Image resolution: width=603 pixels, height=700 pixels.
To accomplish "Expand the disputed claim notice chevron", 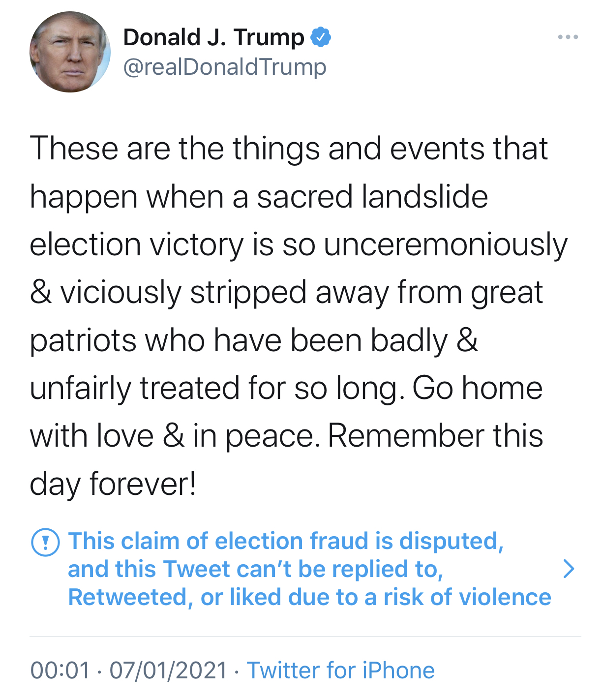I will point(568,569).
